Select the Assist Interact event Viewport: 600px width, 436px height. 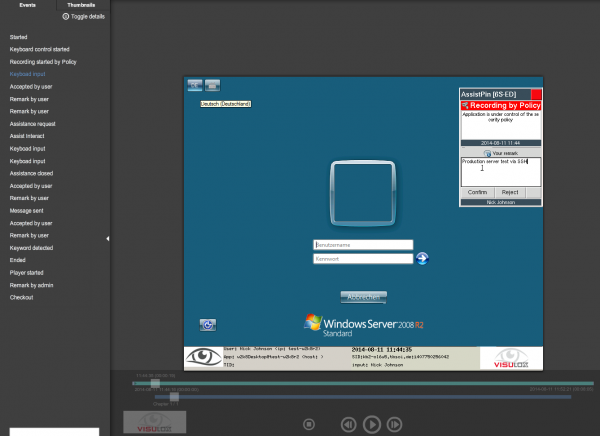point(27,136)
